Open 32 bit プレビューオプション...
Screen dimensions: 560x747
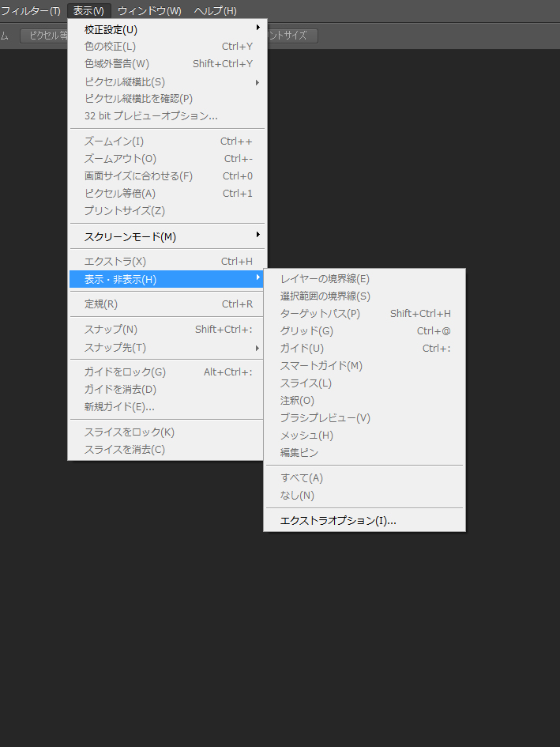167,115
